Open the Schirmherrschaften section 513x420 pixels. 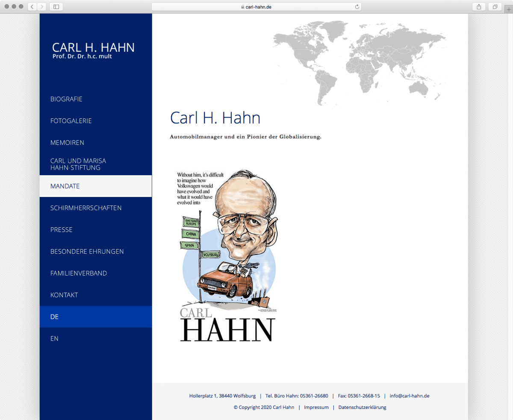pos(86,208)
